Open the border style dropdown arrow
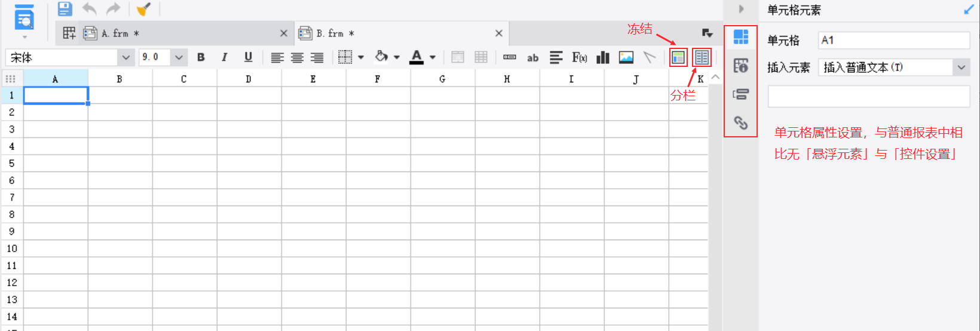The image size is (980, 331). [x=361, y=57]
